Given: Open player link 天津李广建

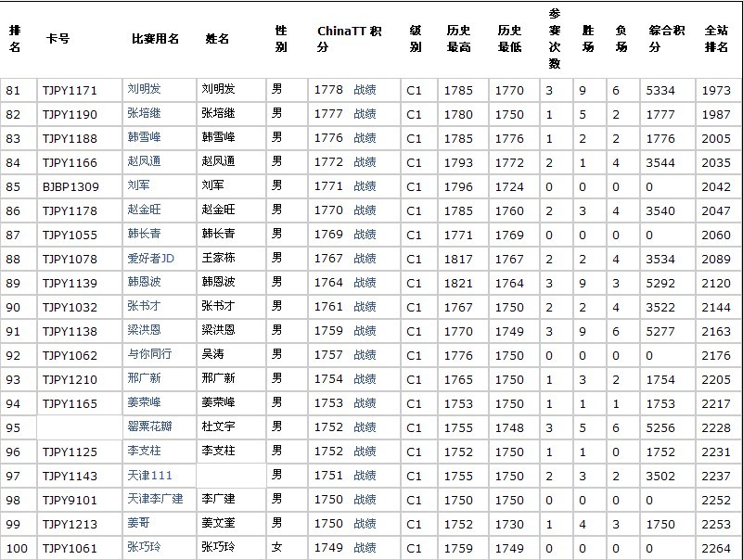Looking at the screenshot, I should point(155,499).
